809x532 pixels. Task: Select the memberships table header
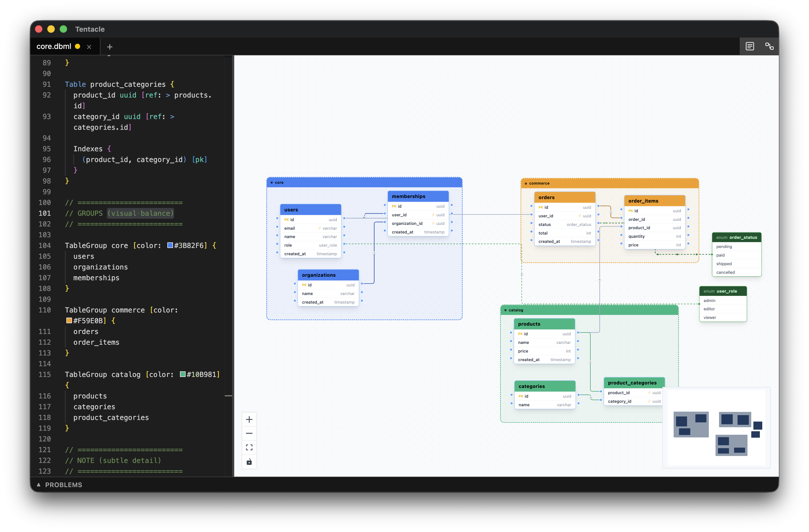pos(418,196)
